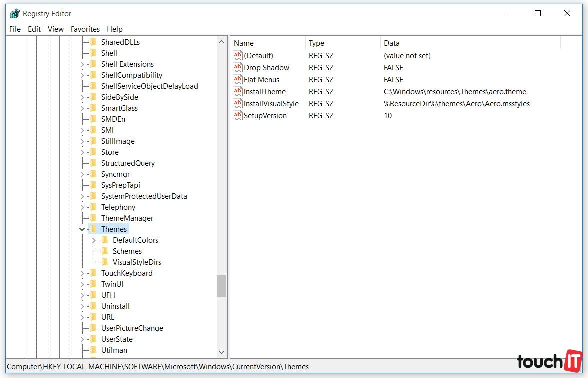
Task: Collapse the Themes registry key
Action: tap(82, 229)
